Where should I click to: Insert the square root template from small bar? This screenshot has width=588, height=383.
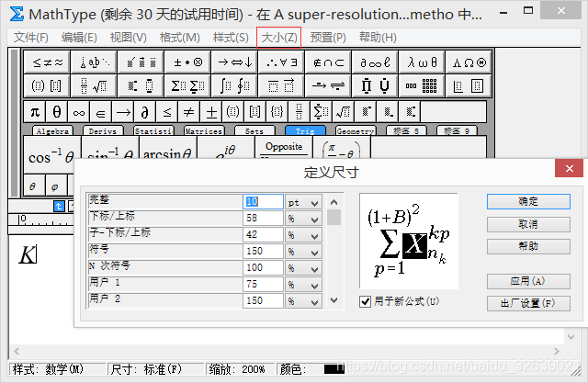344,112
